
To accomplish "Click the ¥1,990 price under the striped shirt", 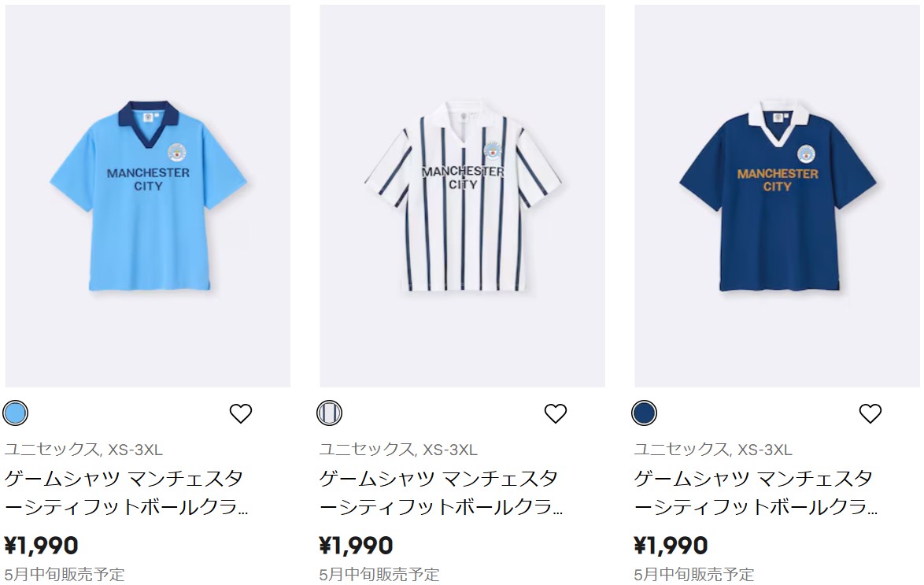I will pyautogui.click(x=356, y=546).
